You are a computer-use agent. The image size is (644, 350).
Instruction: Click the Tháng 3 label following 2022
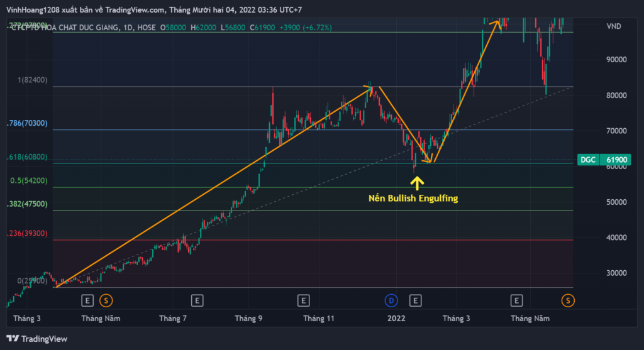457,319
